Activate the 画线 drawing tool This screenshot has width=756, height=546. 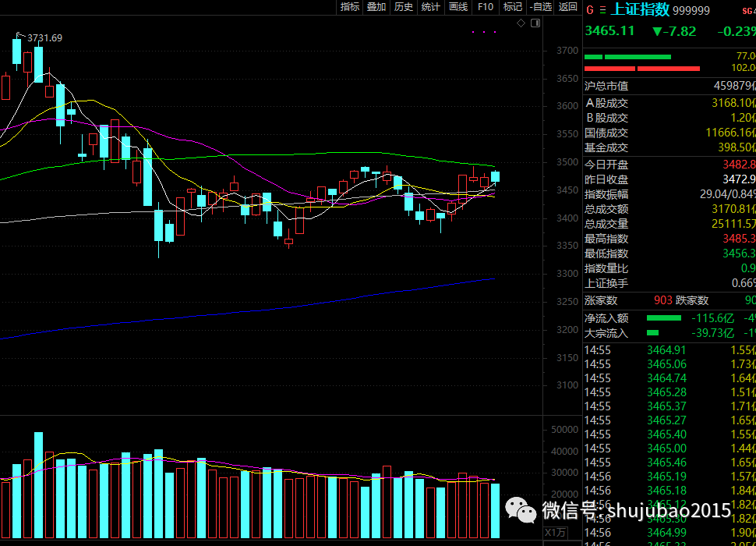(458, 7)
